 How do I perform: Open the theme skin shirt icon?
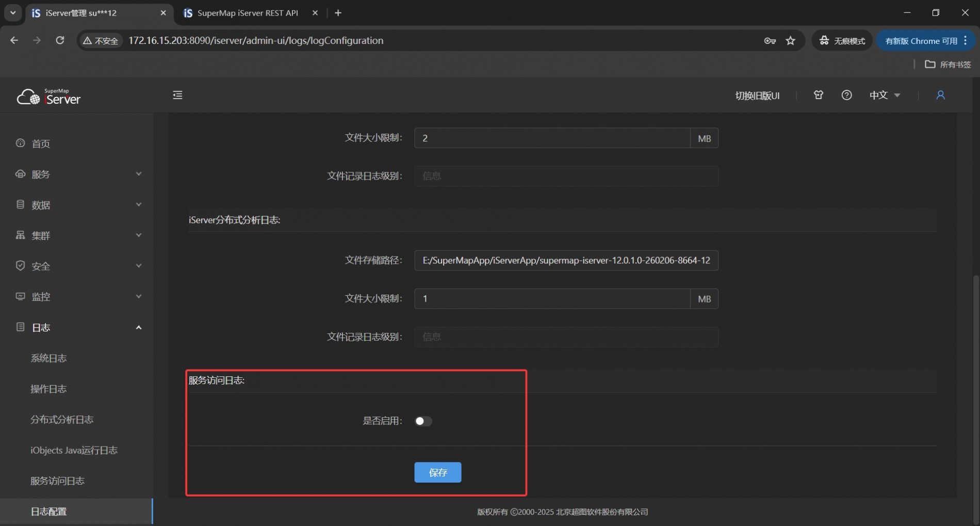coord(818,95)
